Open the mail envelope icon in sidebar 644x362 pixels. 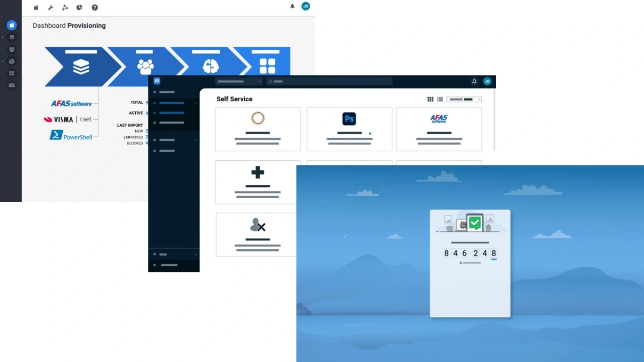[12, 85]
